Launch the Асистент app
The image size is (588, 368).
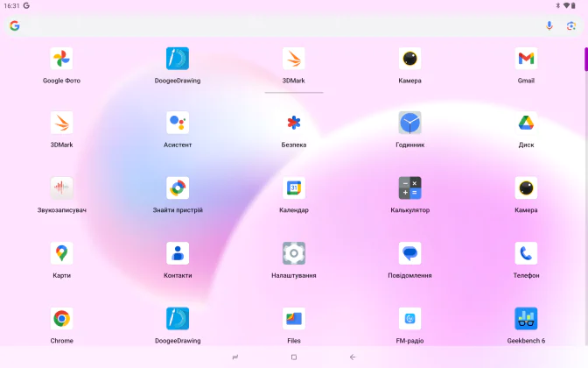pos(178,123)
